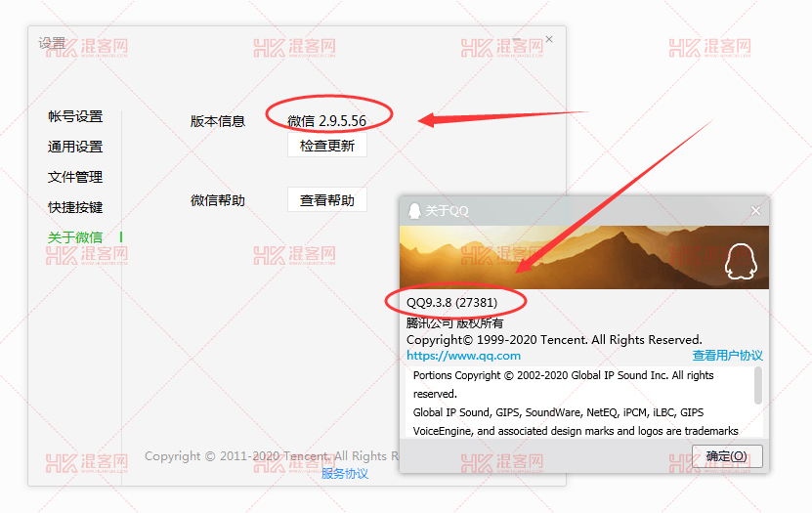Minimize the 设置 settings window
812x513 pixels.
click(x=516, y=39)
